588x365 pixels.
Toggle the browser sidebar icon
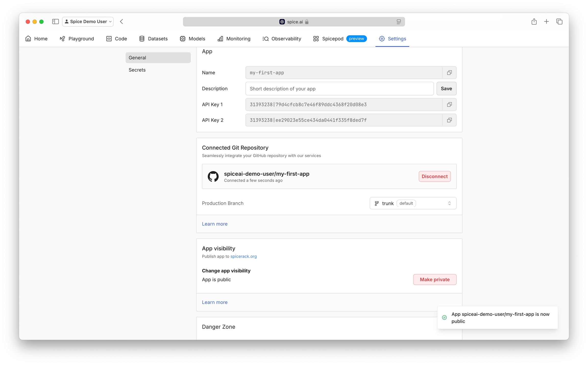(x=55, y=22)
